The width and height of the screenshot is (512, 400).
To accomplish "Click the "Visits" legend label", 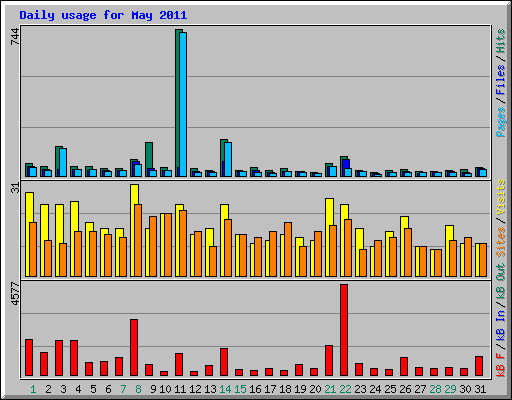I will [501, 197].
